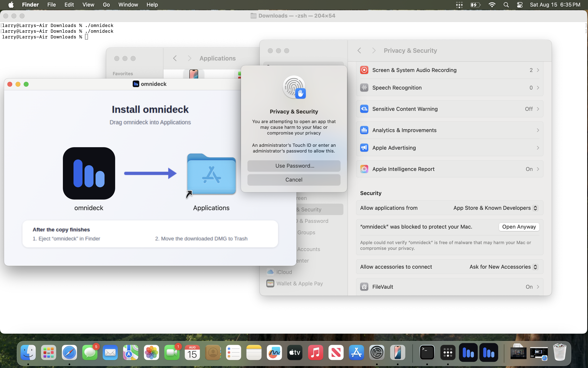Go back in Finder Applications window
Viewport: 588px width, 368px height.
tap(175, 58)
